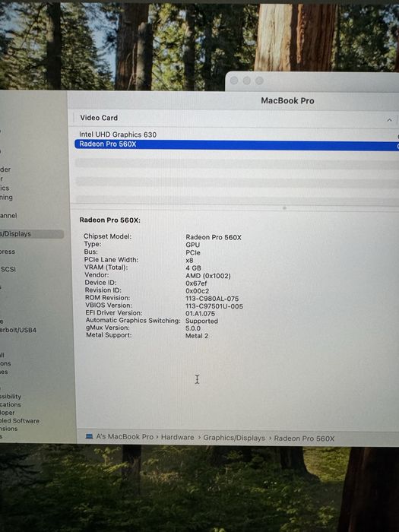Screen dimensions: 399x532
Task: Click the VRAM (Total): label
Action: click(106, 268)
